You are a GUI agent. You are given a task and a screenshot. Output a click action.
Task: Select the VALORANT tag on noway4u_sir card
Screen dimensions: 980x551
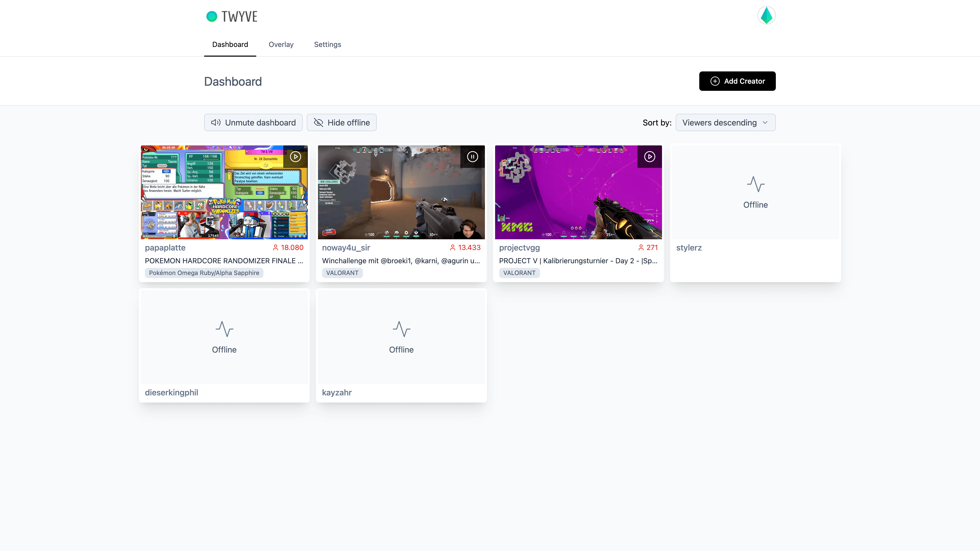tap(342, 273)
